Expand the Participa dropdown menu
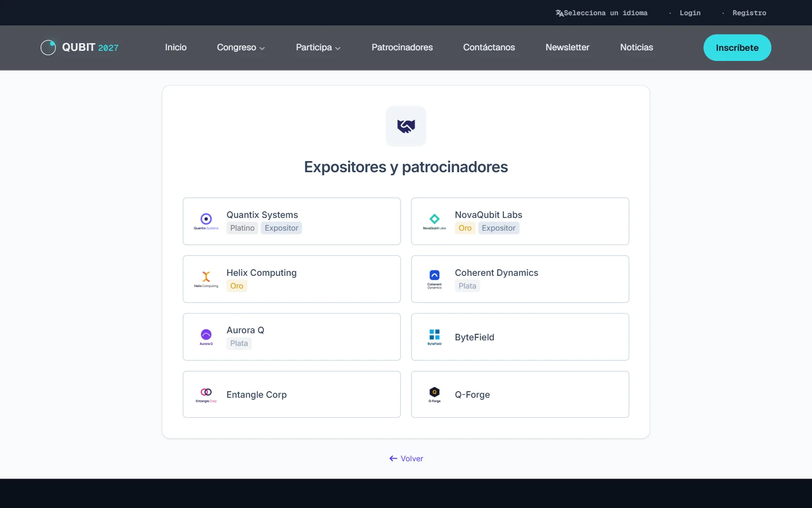 coord(318,47)
